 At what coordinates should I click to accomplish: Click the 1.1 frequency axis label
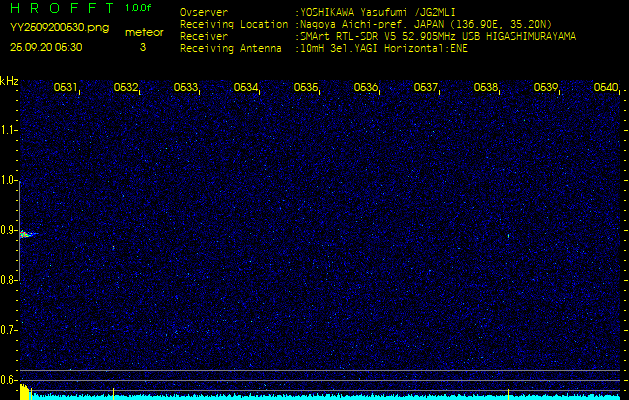point(9,130)
